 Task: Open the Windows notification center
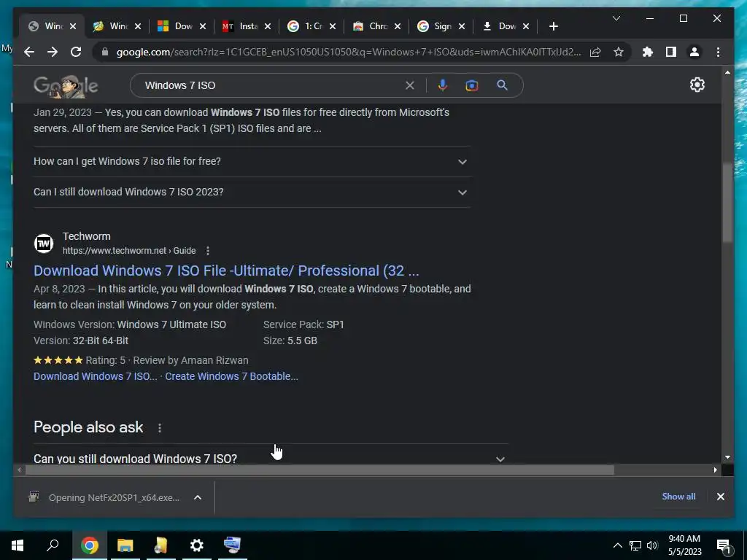click(x=724, y=545)
